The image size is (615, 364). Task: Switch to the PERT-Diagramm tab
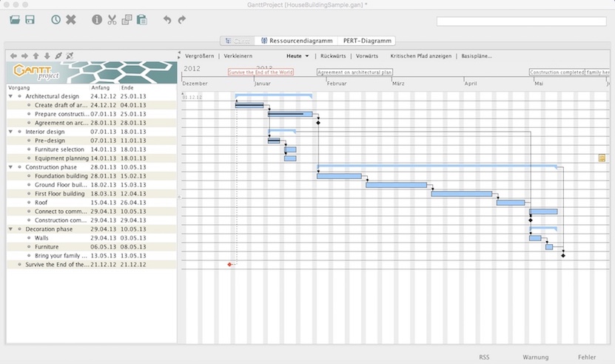pyautogui.click(x=367, y=41)
